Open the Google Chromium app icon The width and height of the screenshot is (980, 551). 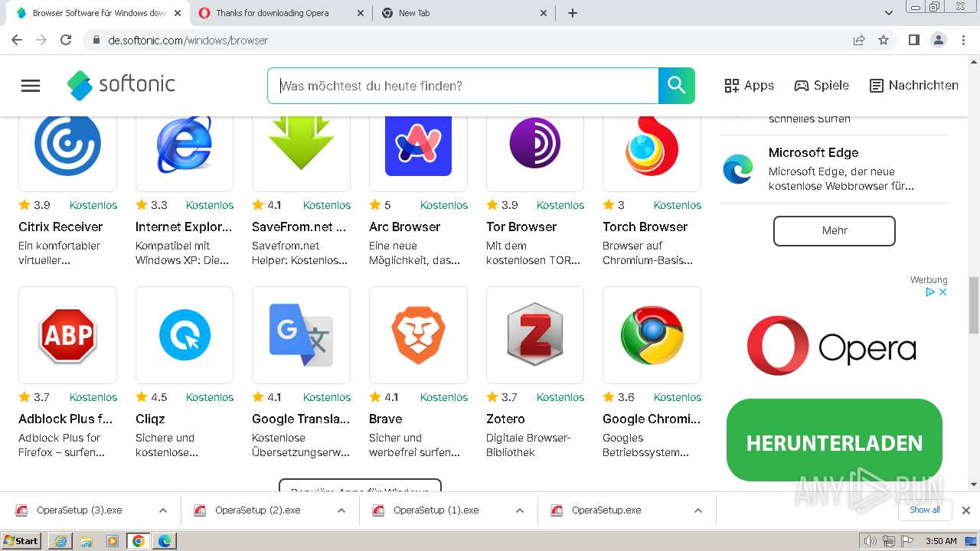tap(652, 335)
